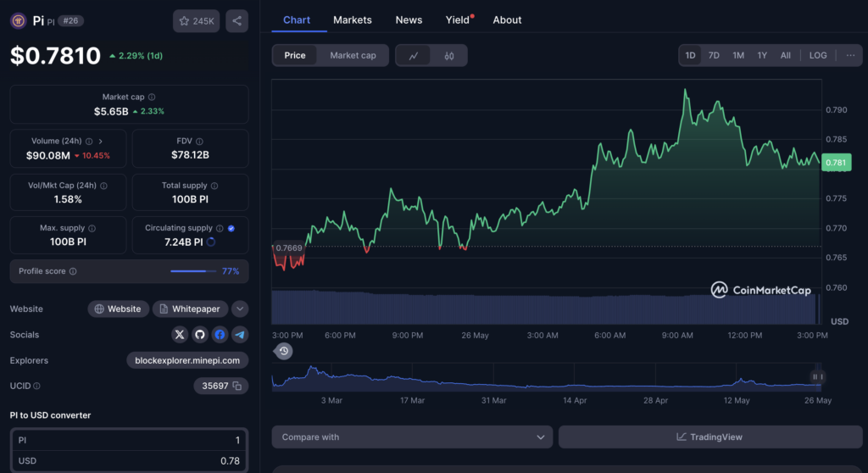The image size is (868, 473).
Task: Open the GitHub social icon
Action: tap(200, 335)
